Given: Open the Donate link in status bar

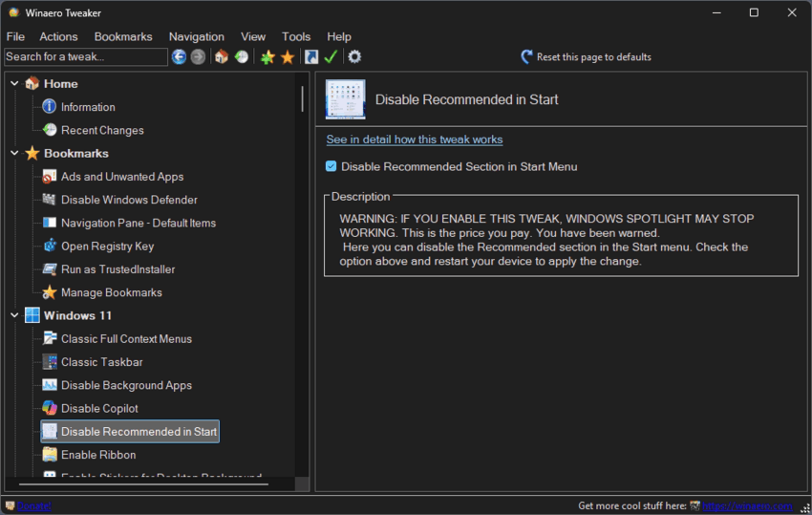Looking at the screenshot, I should pos(33,505).
